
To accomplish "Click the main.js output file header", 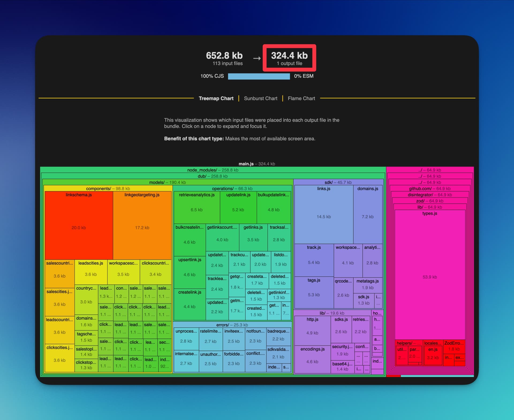I will point(257,164).
